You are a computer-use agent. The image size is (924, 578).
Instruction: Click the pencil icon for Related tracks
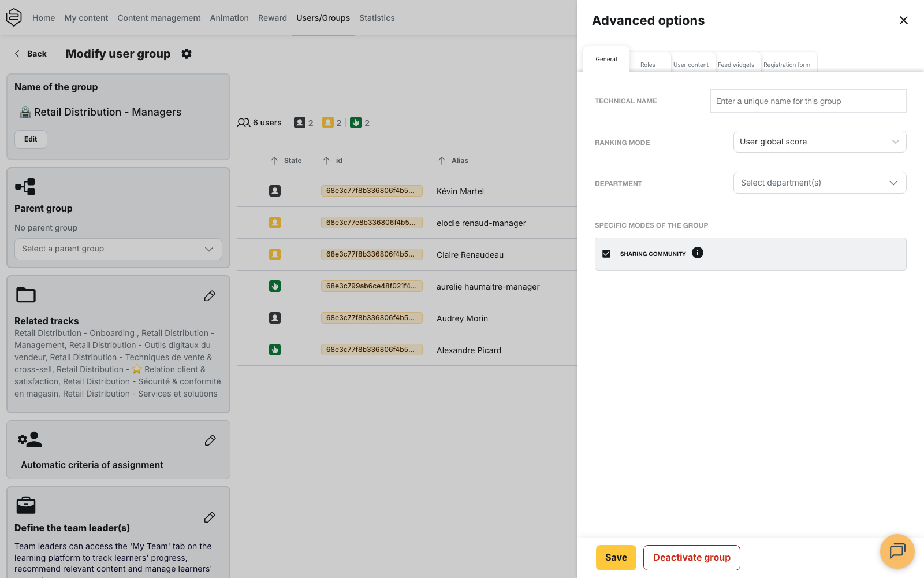point(210,296)
